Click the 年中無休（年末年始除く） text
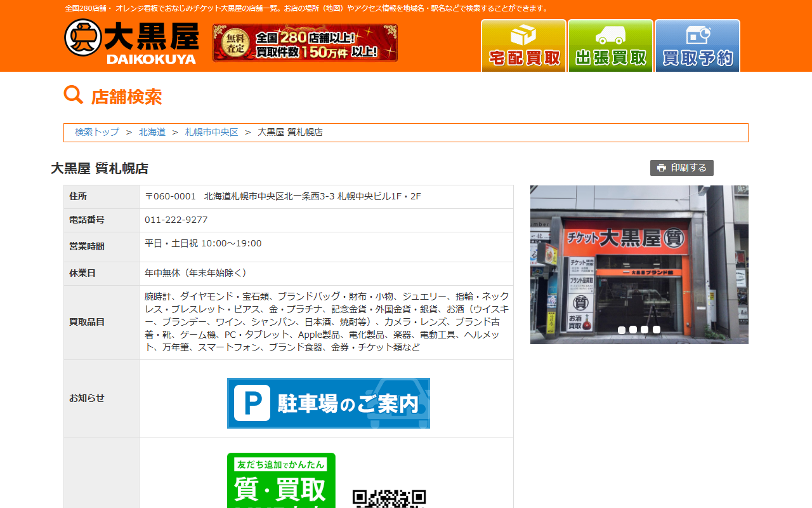812x508 pixels. [196, 272]
